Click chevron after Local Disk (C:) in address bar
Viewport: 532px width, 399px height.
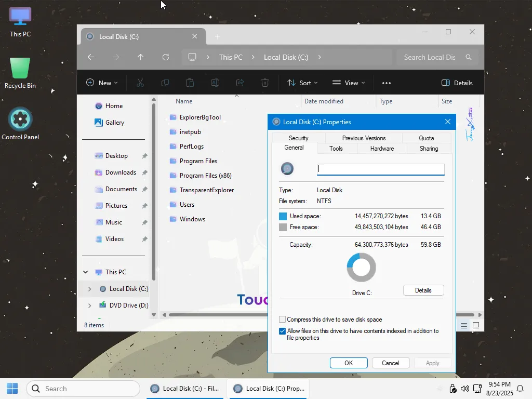click(x=320, y=57)
